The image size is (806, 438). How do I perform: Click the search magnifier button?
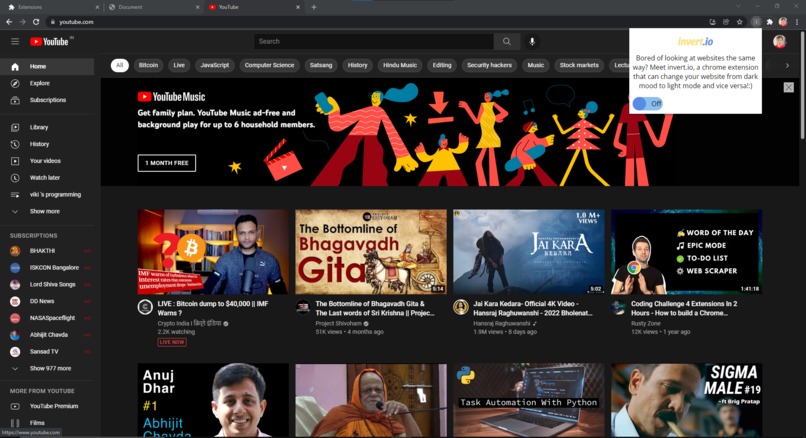click(x=507, y=41)
